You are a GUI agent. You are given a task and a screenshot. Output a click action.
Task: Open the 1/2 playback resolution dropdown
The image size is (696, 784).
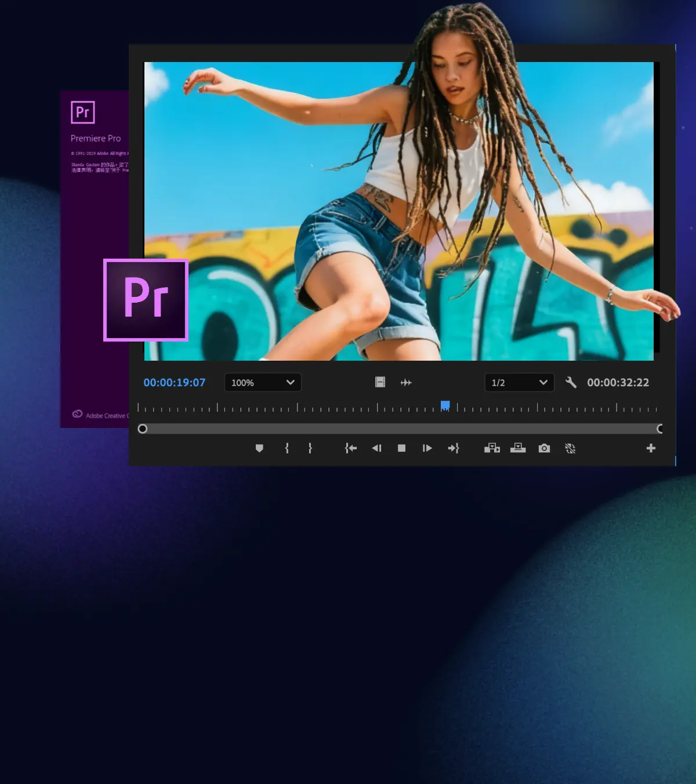519,382
